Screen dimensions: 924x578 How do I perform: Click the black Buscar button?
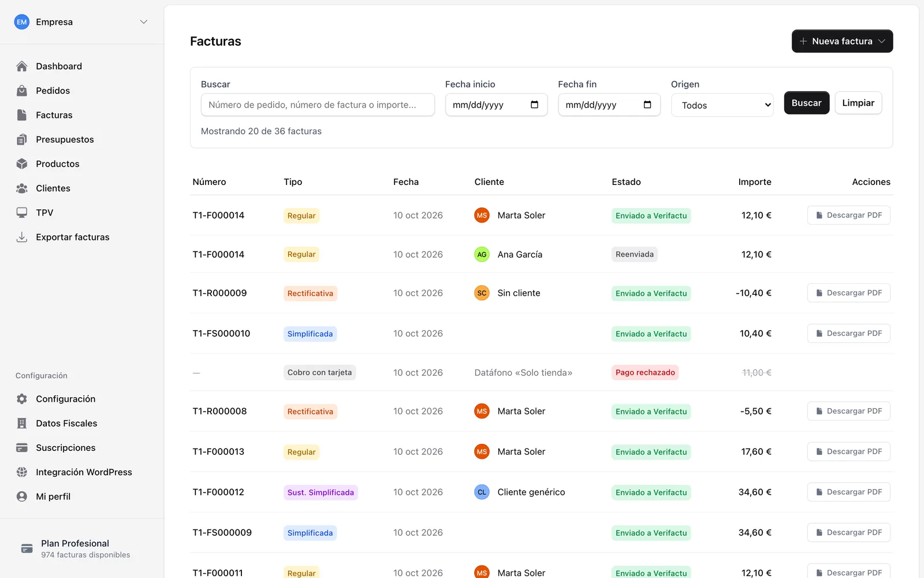(x=807, y=103)
